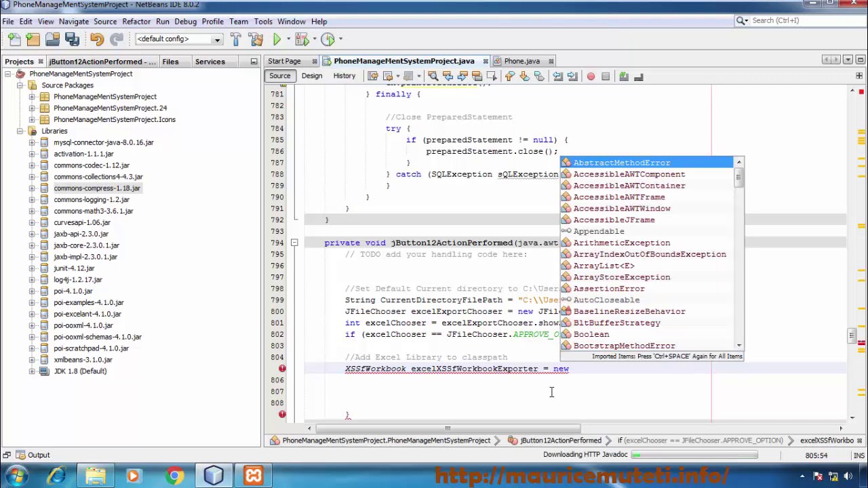Toggle Highlight Search icon
Screen dimensions: 868x488
pos(477,77)
